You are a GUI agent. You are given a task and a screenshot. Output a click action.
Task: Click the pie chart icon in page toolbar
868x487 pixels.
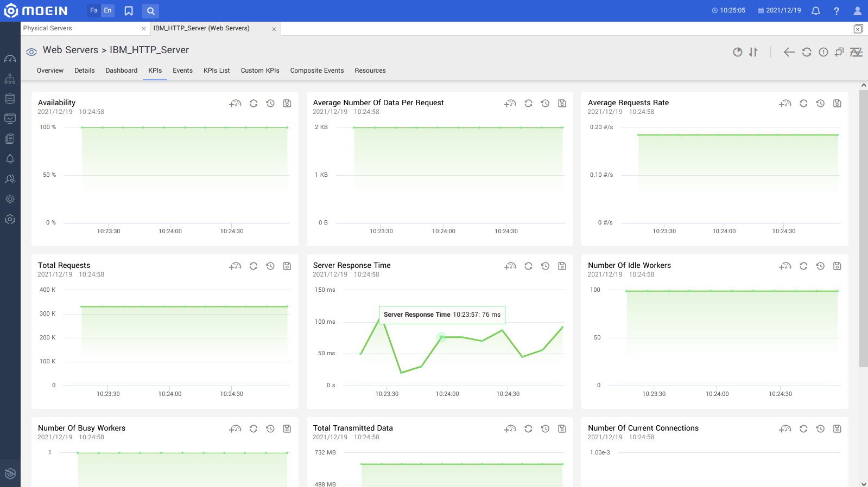[x=737, y=52]
